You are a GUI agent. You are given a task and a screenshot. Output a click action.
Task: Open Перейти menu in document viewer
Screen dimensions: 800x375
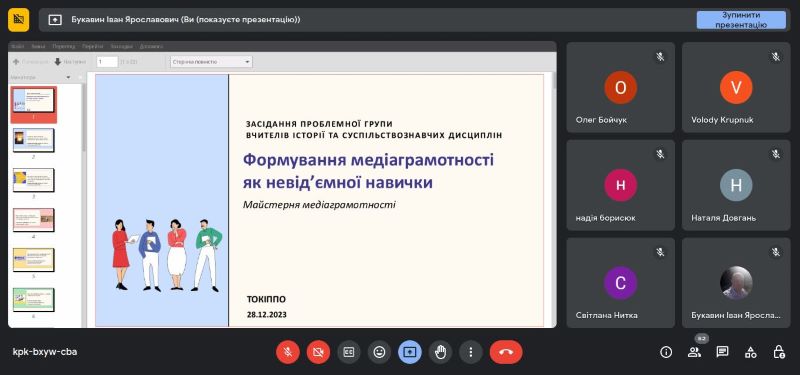[x=93, y=46]
